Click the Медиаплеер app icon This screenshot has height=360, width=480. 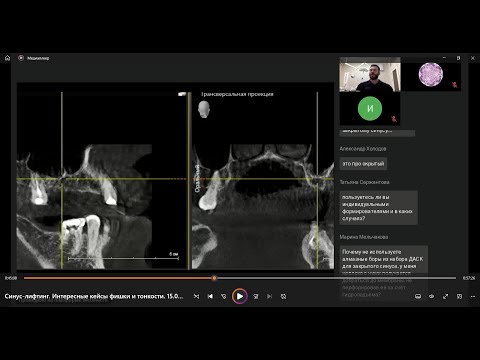click(21, 58)
